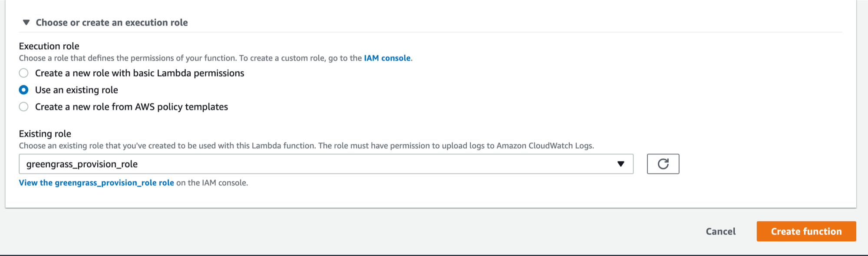Click the selected greengrass_provision_role value text
The image size is (868, 256).
coord(82,164)
